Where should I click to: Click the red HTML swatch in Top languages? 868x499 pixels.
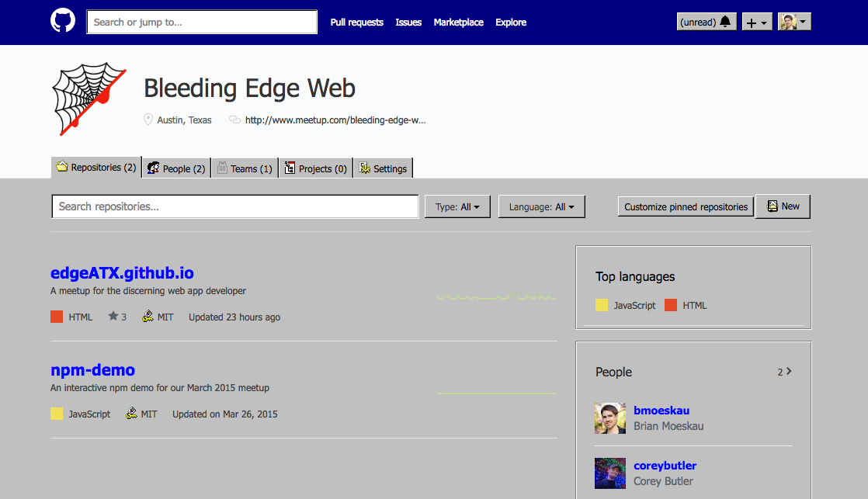click(x=670, y=305)
